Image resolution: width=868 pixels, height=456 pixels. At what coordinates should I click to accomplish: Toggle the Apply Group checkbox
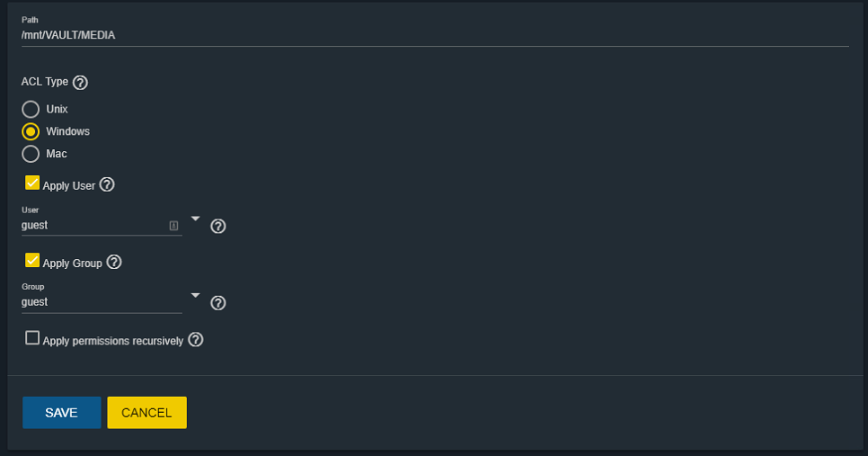coord(32,261)
